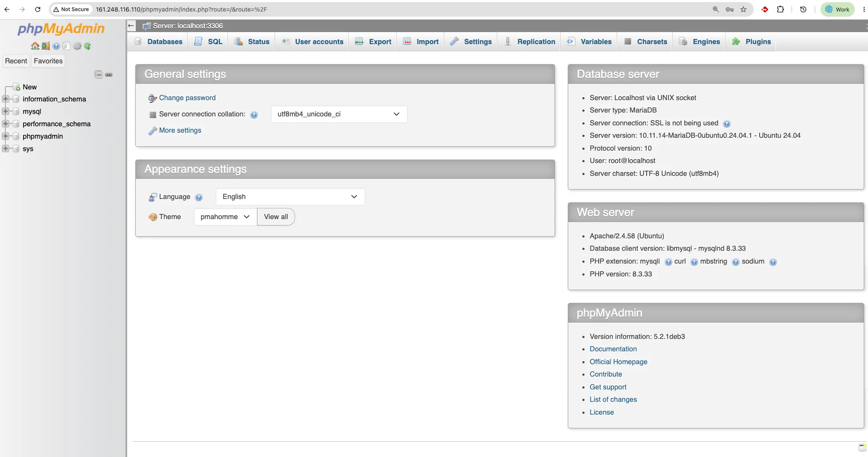Click help icon after sodium extension

pos(773,262)
